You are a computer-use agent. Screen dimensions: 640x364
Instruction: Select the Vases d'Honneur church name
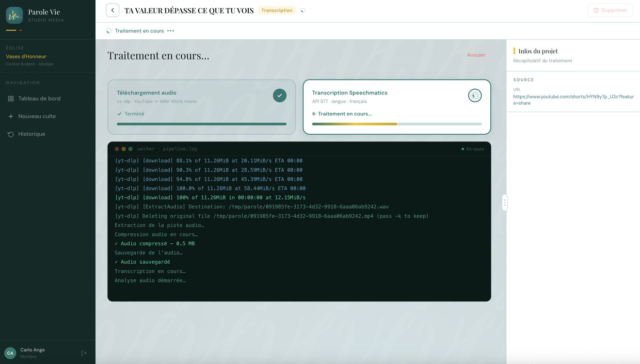click(26, 57)
